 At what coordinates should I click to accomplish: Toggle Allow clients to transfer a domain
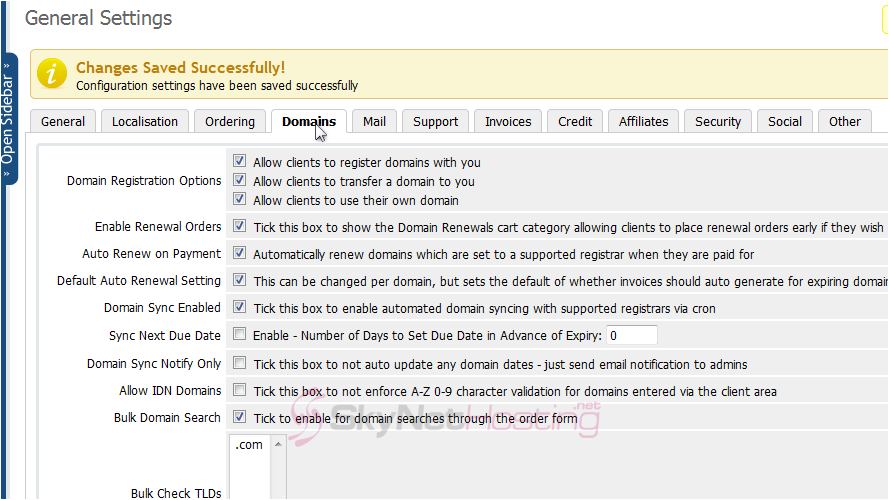coord(239,180)
